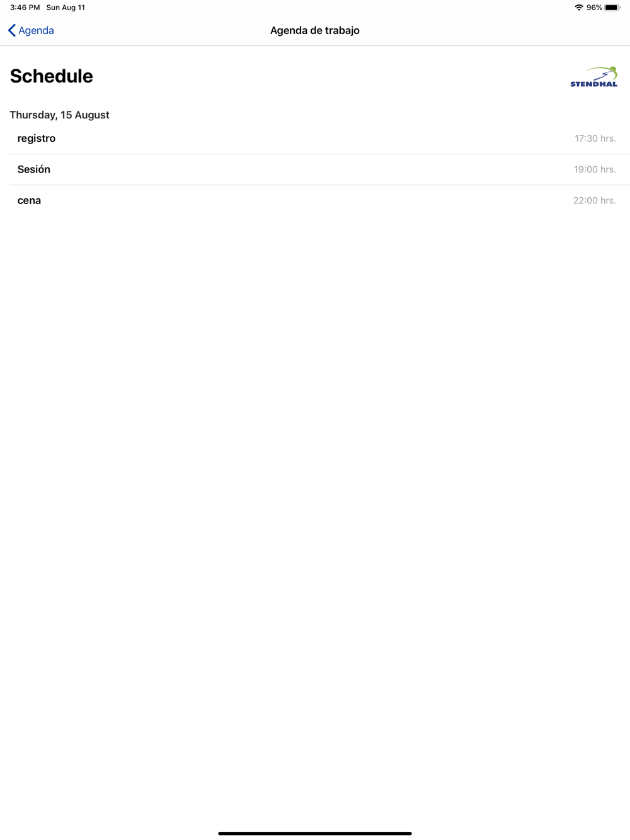This screenshot has height=840, width=630.
Task: Tap the back chevron arrow icon
Action: click(x=12, y=30)
